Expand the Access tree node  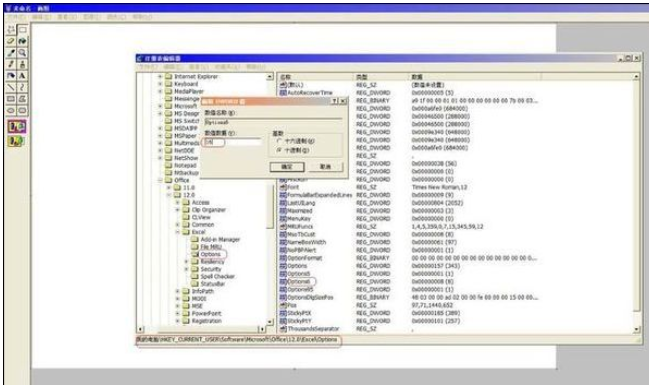(x=178, y=202)
